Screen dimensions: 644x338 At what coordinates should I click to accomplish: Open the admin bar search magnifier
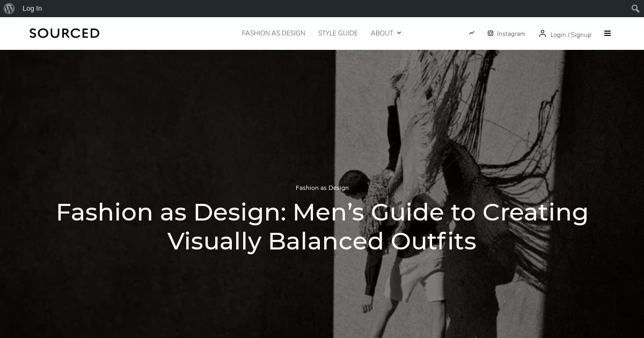tap(635, 9)
